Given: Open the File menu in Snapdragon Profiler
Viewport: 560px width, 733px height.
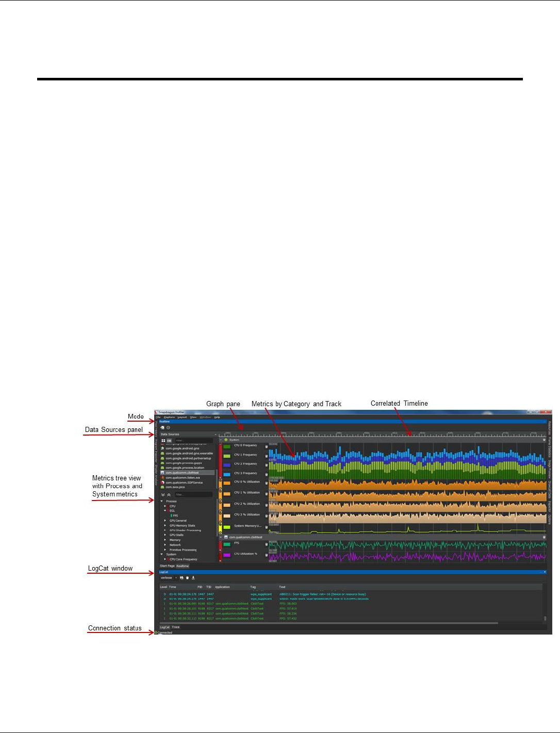Looking at the screenshot, I should (x=158, y=417).
